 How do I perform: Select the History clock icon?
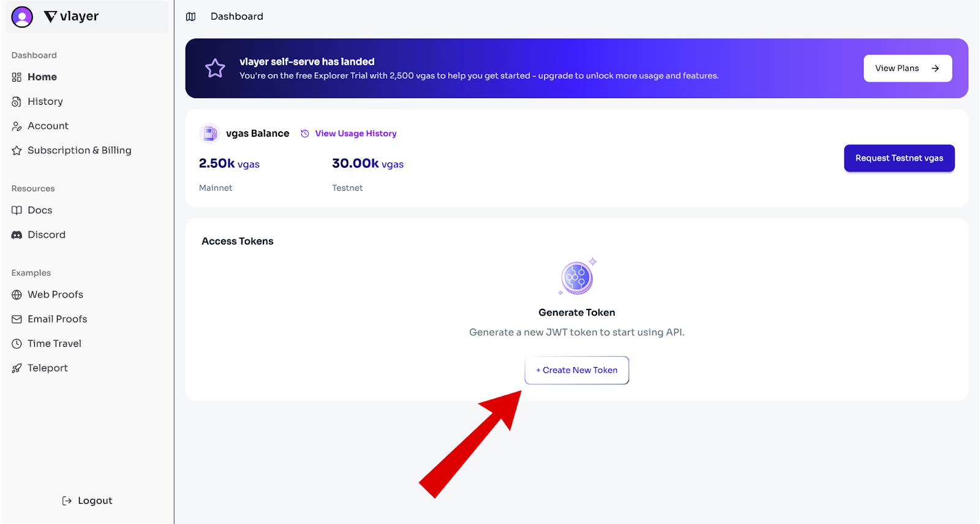coord(17,101)
